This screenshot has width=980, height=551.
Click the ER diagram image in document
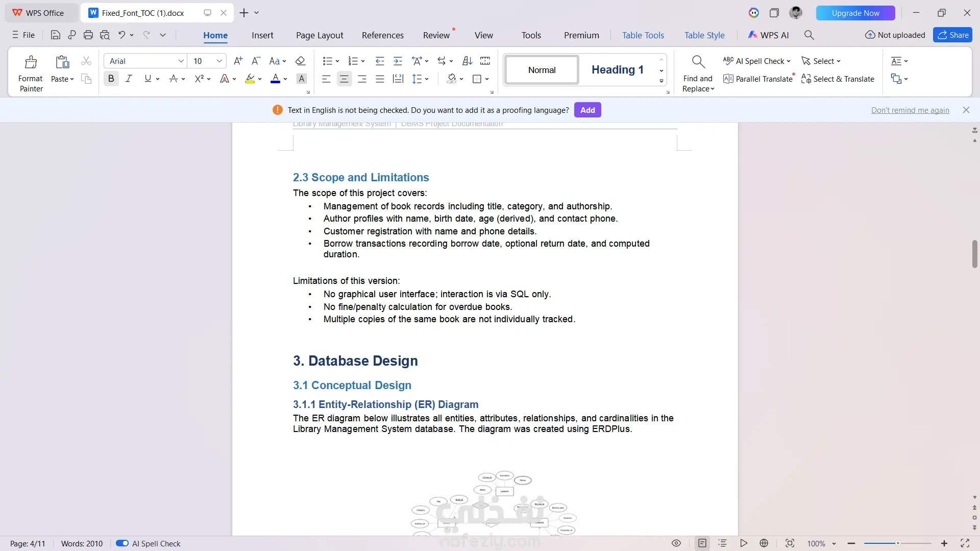(x=494, y=503)
